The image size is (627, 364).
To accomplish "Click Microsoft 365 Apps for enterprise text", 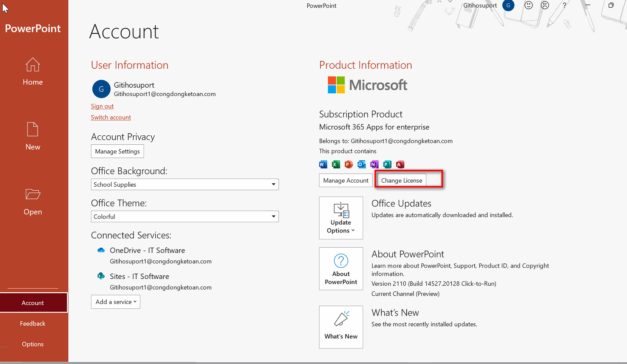I will coord(374,127).
